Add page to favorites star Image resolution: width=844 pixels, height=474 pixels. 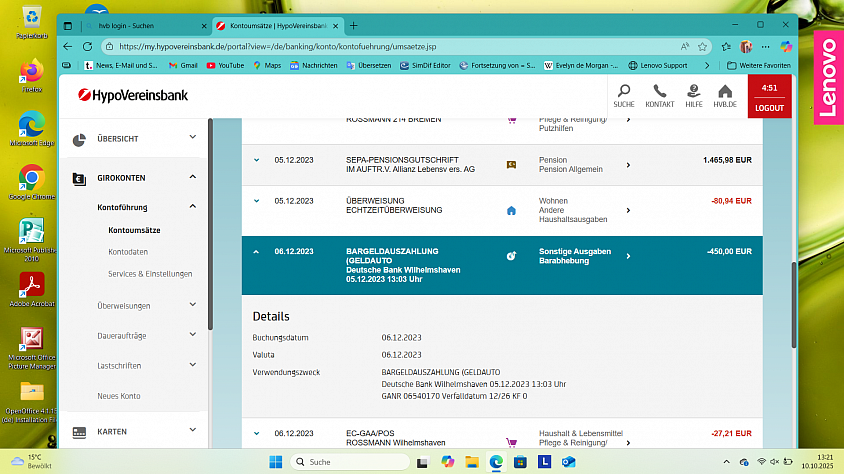click(x=702, y=47)
